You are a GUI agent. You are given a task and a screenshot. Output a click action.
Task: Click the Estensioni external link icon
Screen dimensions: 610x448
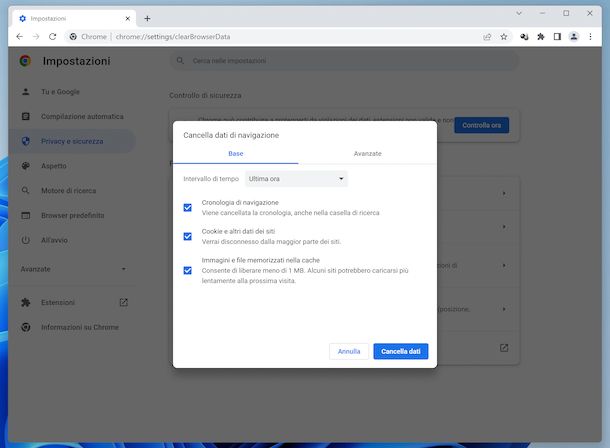coord(123,302)
